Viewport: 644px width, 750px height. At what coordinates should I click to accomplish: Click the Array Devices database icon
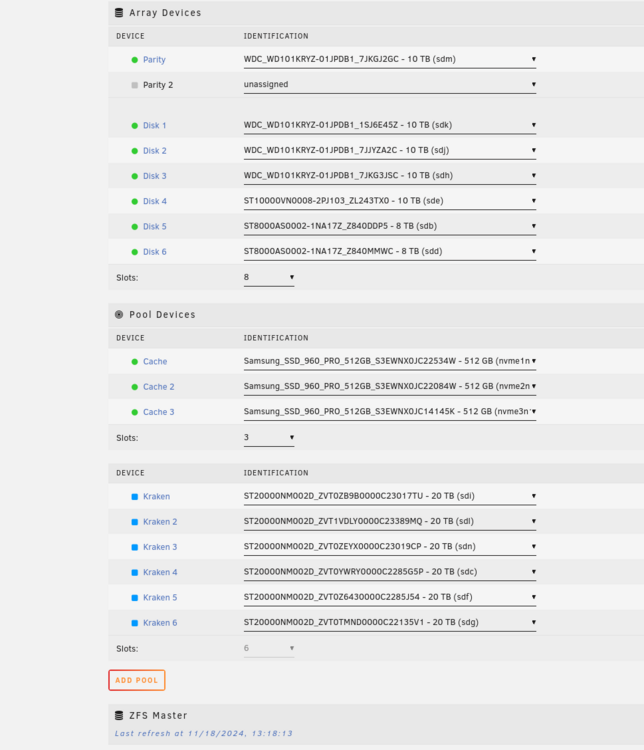click(119, 13)
